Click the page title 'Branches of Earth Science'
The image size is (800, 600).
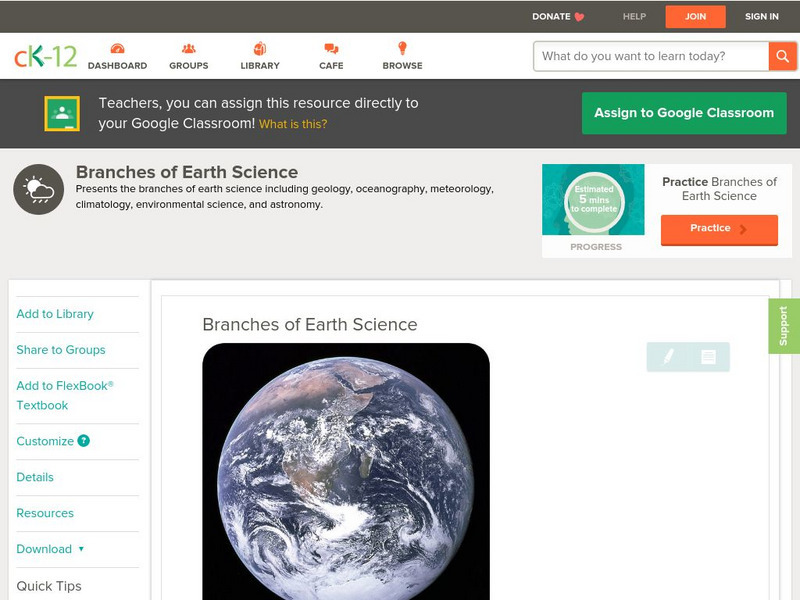[x=187, y=172]
